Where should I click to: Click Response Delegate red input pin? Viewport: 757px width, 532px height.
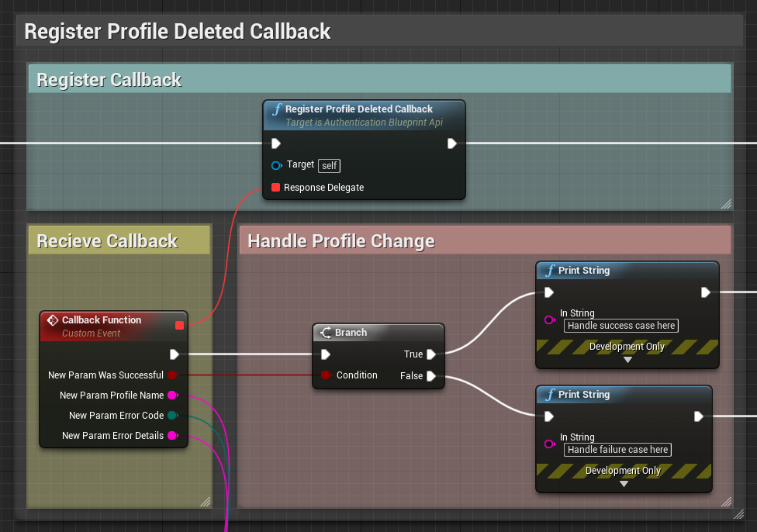click(x=275, y=188)
